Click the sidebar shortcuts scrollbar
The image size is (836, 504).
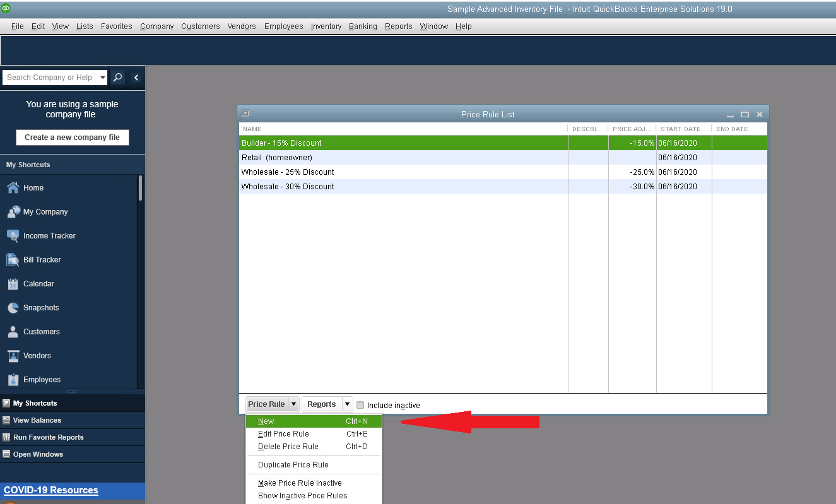click(x=140, y=188)
